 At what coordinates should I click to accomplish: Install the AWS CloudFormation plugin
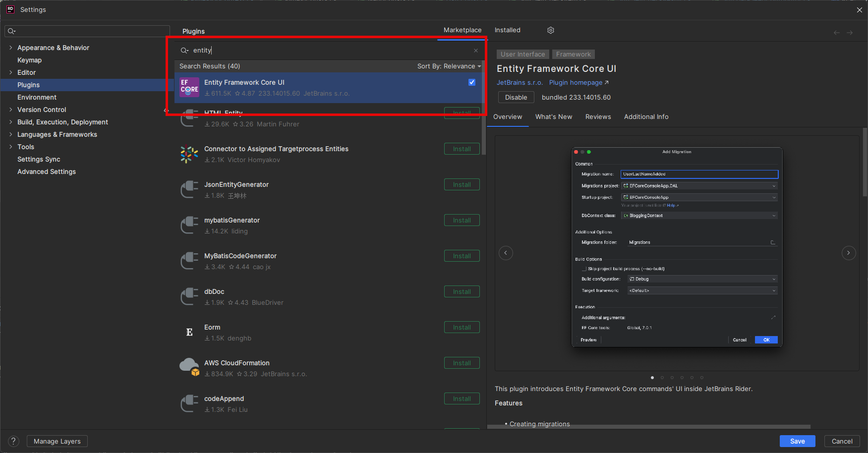click(462, 363)
